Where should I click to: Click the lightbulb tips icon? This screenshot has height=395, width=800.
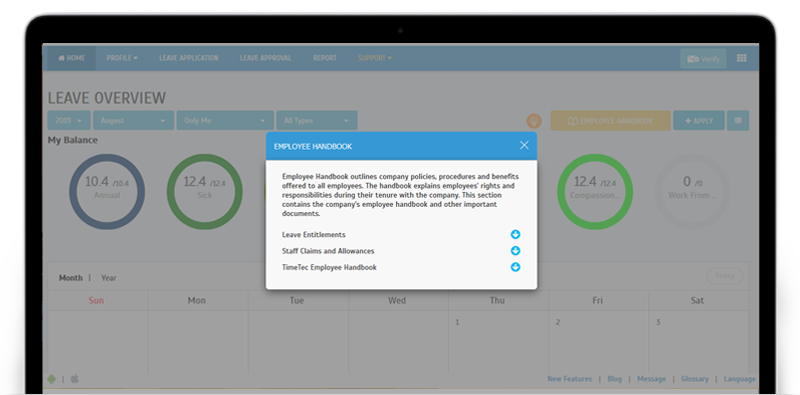(534, 121)
